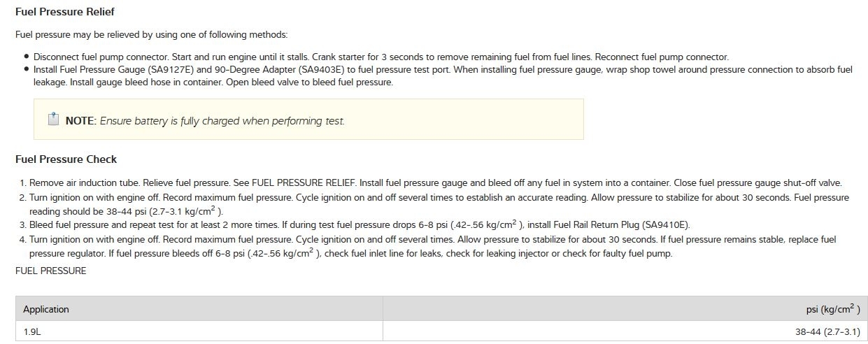Click the "Ensure battery is fully charged" note text
The image size is (868, 344).
(x=222, y=121)
